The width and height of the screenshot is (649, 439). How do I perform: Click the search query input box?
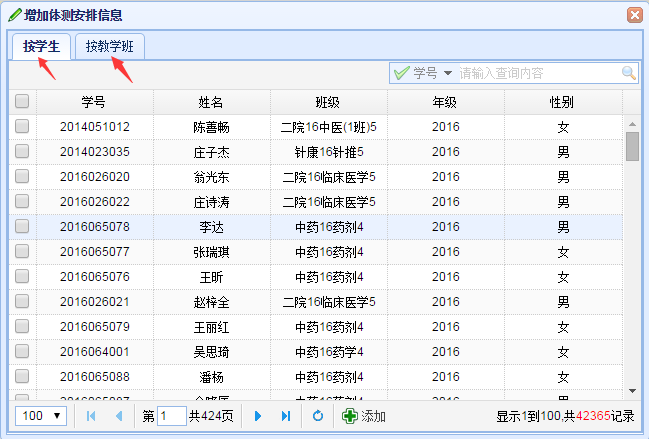tap(538, 73)
